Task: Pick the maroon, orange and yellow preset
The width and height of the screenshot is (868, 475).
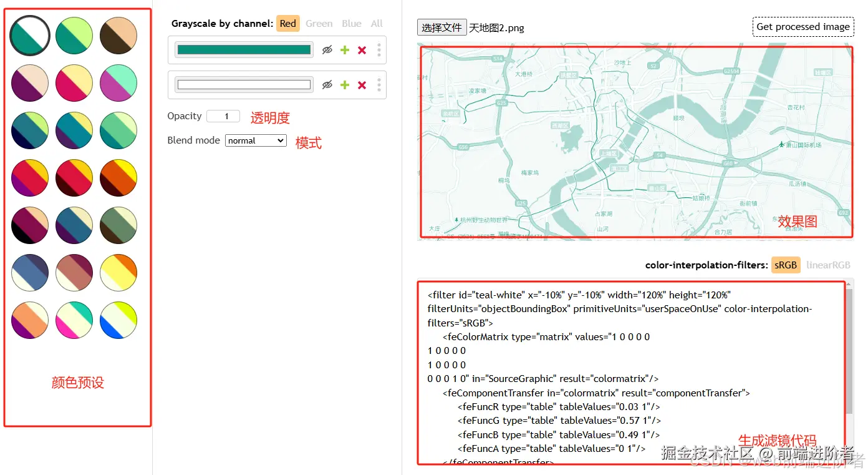Action: click(x=118, y=177)
